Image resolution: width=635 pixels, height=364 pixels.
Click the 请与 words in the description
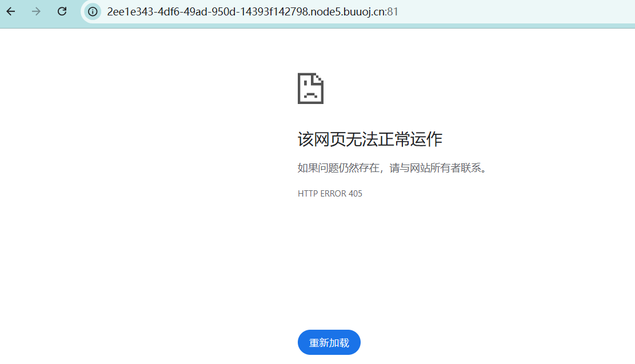point(398,169)
